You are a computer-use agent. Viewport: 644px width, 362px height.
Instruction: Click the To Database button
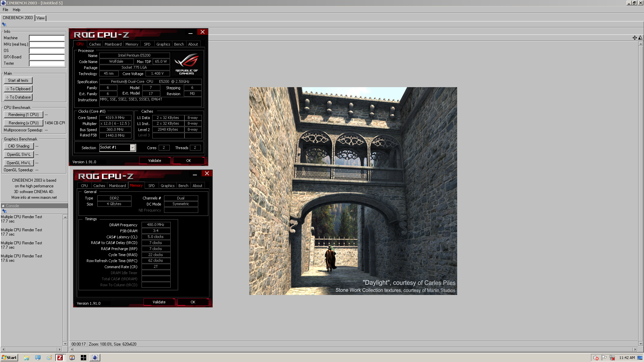click(x=18, y=97)
